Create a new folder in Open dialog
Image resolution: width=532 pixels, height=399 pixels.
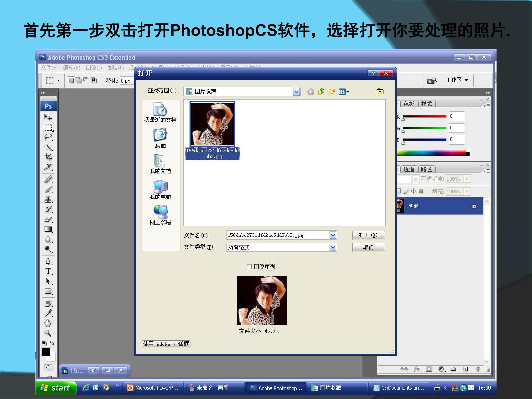click(332, 92)
